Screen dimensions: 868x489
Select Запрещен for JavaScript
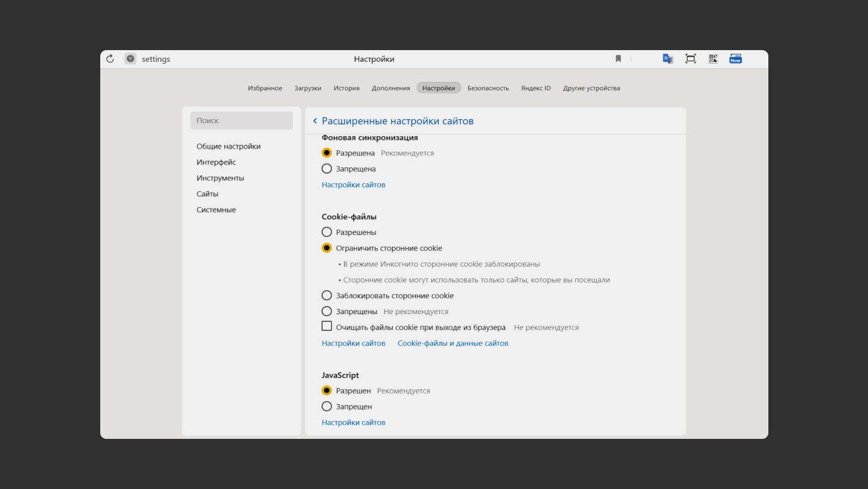coord(326,406)
